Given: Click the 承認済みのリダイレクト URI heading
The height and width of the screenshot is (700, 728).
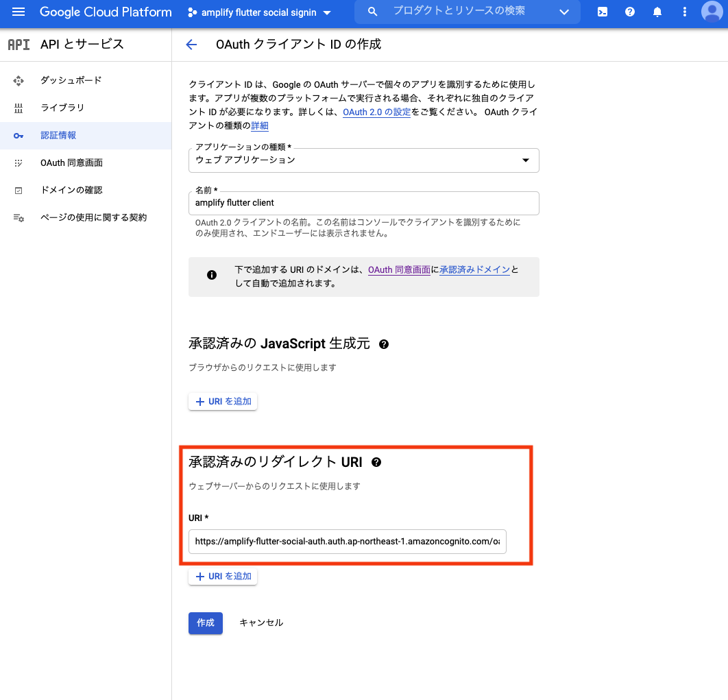Looking at the screenshot, I should click(276, 461).
